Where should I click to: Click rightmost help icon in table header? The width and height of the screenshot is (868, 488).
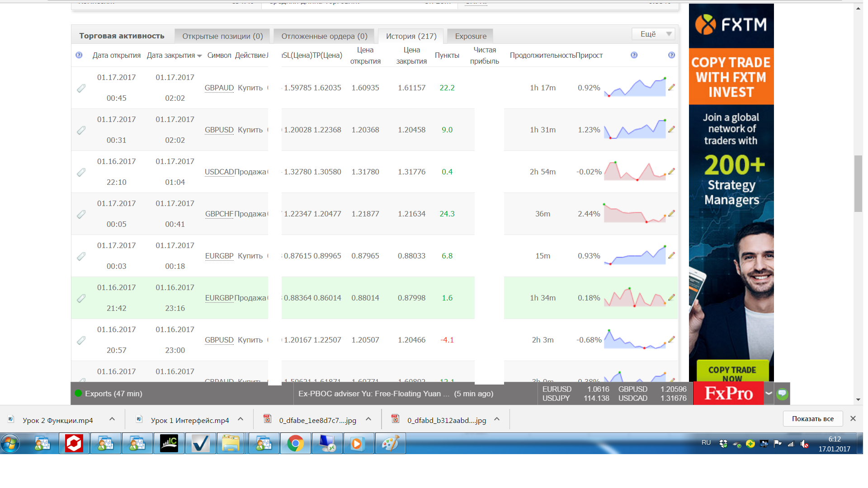pyautogui.click(x=672, y=55)
